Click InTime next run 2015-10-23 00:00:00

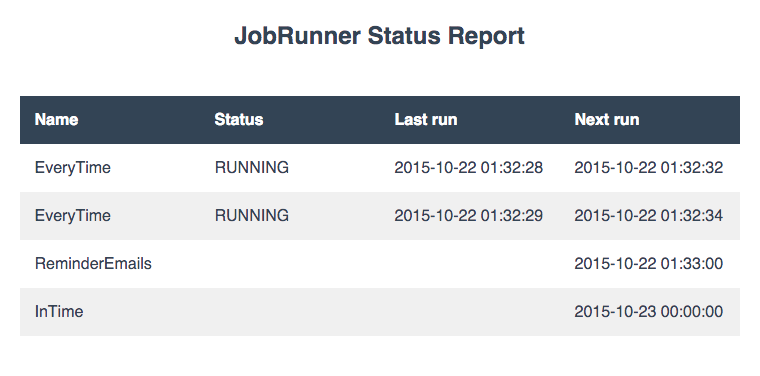tap(649, 312)
